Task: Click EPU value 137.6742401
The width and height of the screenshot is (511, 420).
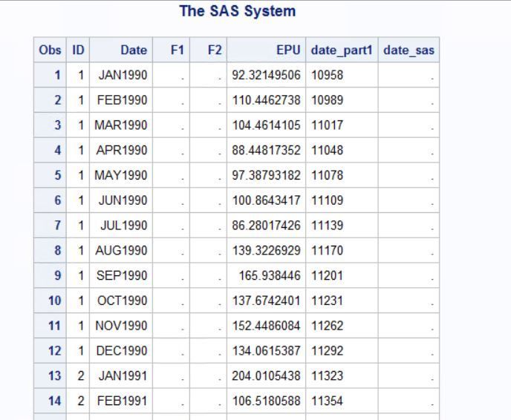Action: [266, 301]
